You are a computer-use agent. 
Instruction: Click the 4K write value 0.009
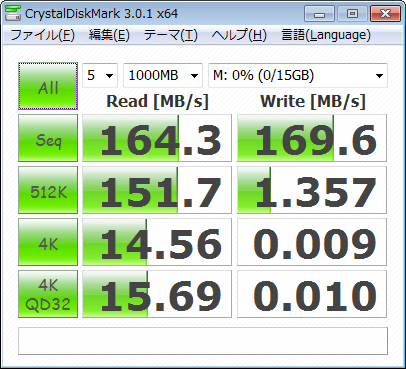click(x=312, y=242)
